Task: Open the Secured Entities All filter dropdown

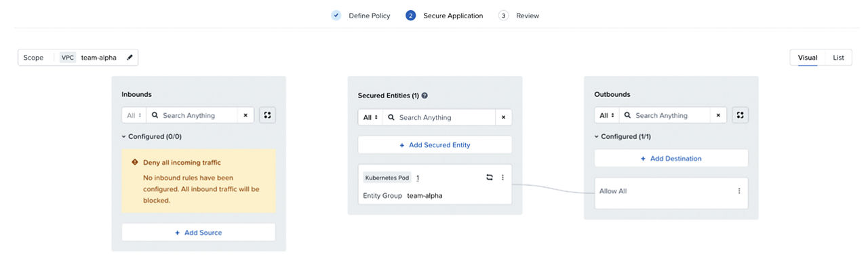Action: pyautogui.click(x=370, y=117)
